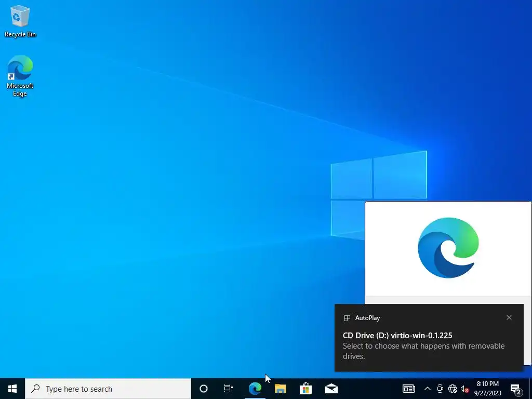This screenshot has height=399, width=532.
Task: Open File Explorer from the taskbar
Action: pos(280,389)
